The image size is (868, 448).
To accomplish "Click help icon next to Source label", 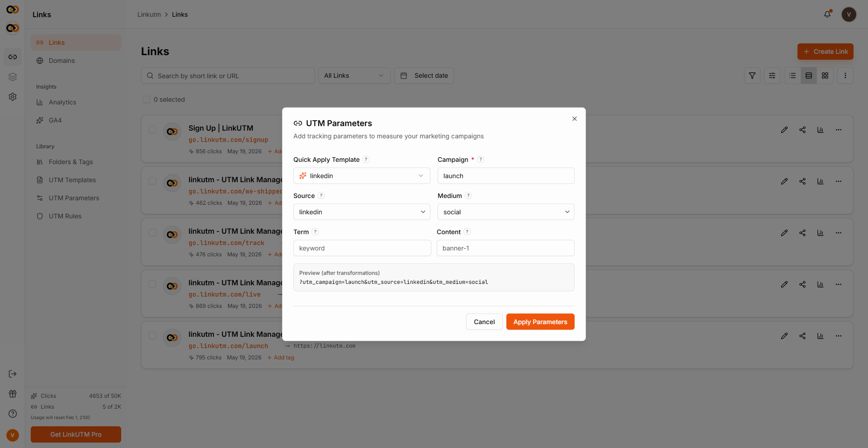I will tap(321, 196).
